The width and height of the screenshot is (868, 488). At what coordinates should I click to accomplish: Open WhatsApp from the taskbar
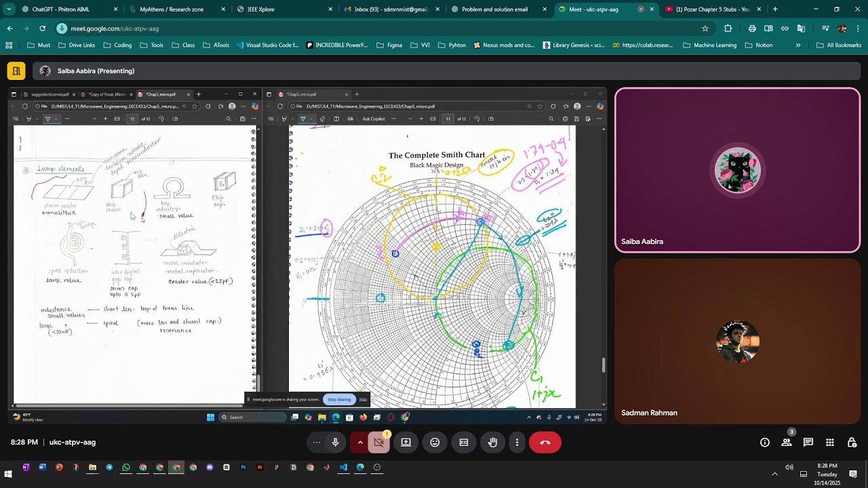[126, 467]
